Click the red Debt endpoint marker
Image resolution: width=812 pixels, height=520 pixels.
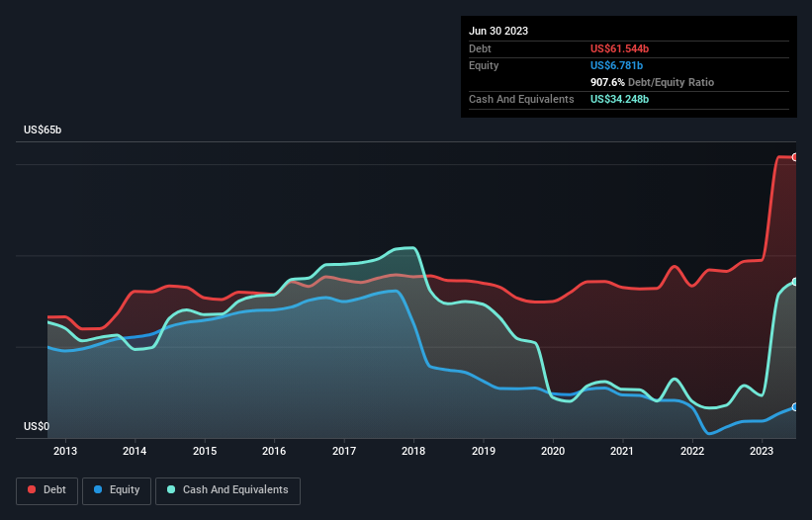tap(795, 157)
